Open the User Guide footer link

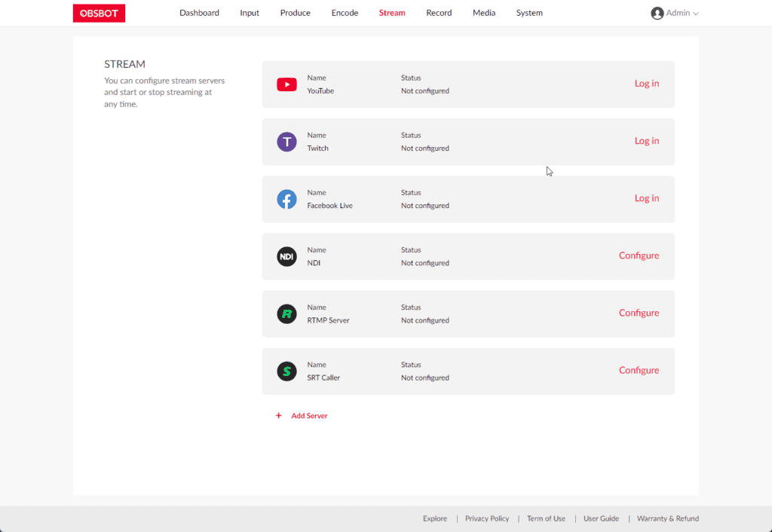[x=601, y=518]
